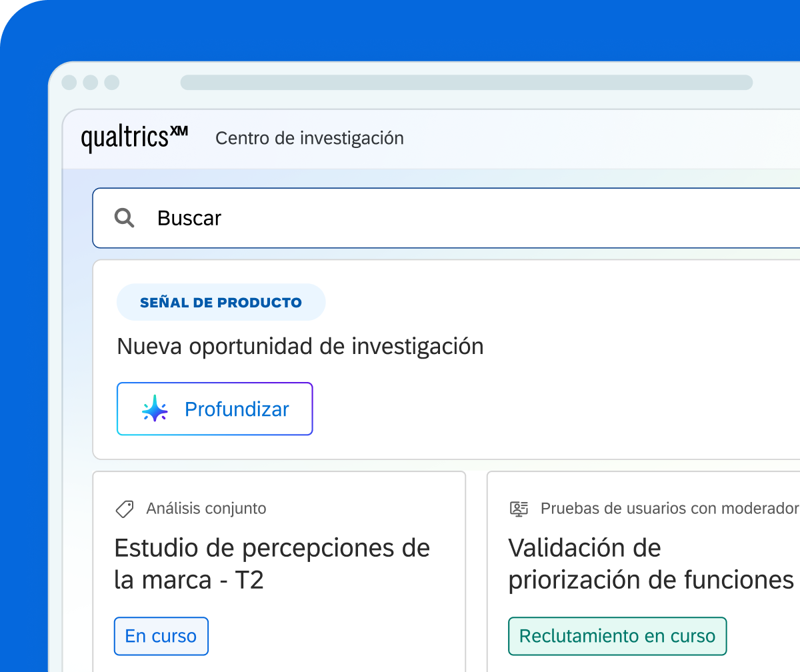Click the magnifying glass search icon
The image size is (800, 672).
tap(125, 218)
